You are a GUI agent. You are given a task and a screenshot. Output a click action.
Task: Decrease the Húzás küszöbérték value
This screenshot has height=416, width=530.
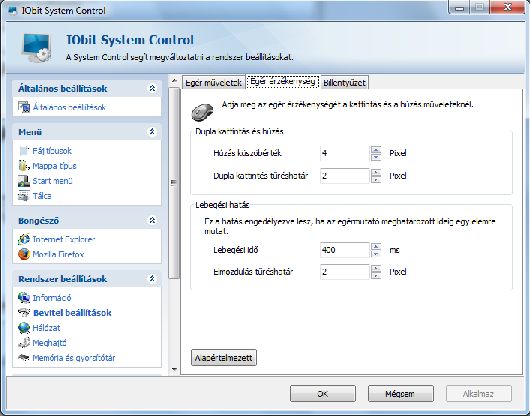pos(376,157)
